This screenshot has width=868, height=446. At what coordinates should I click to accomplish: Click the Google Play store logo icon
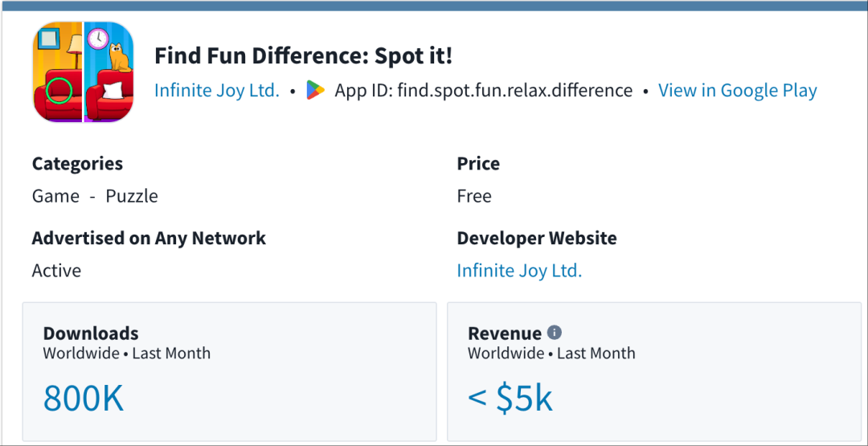[x=315, y=91]
